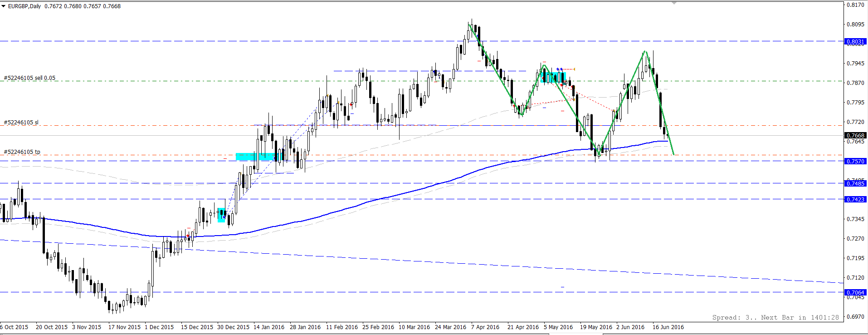Click the 0.6970 price scale value
The image size is (868, 335).
[x=855, y=317]
